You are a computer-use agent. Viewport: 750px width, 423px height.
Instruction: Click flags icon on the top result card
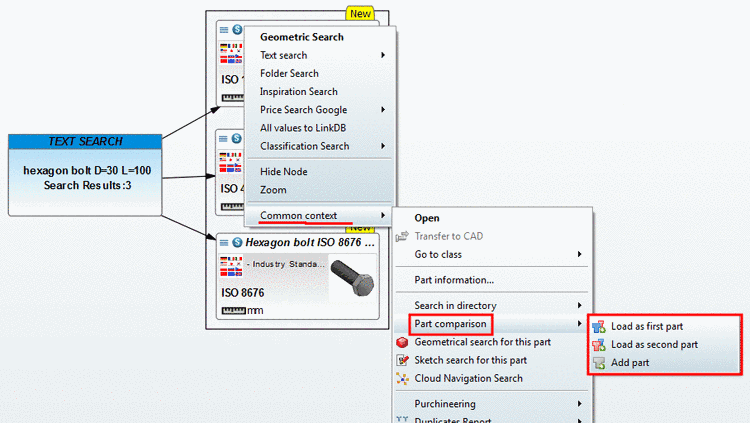pyautogui.click(x=232, y=53)
